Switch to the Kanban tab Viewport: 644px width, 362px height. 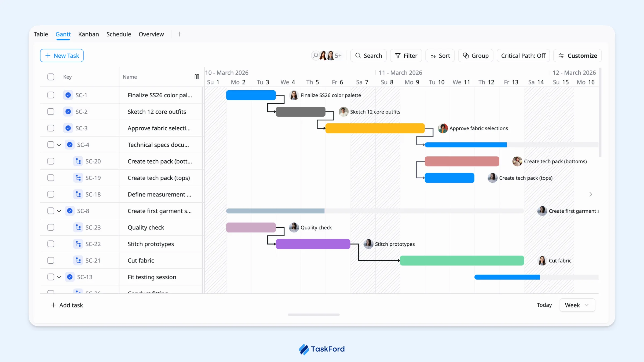click(x=89, y=34)
